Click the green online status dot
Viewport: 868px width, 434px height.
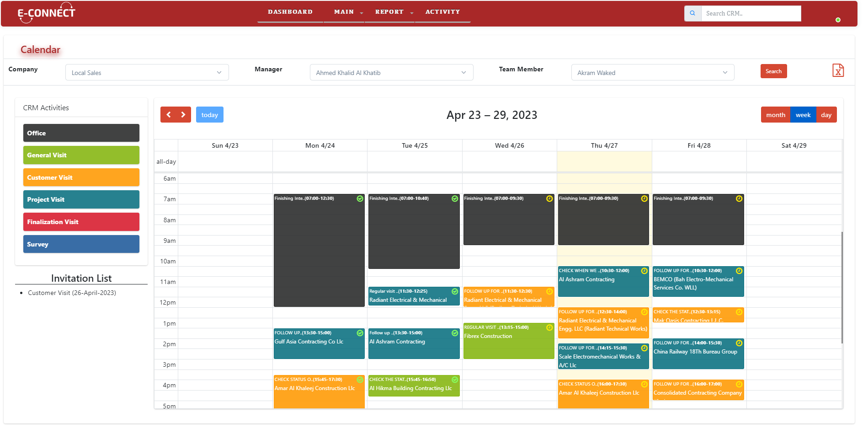pos(838,20)
